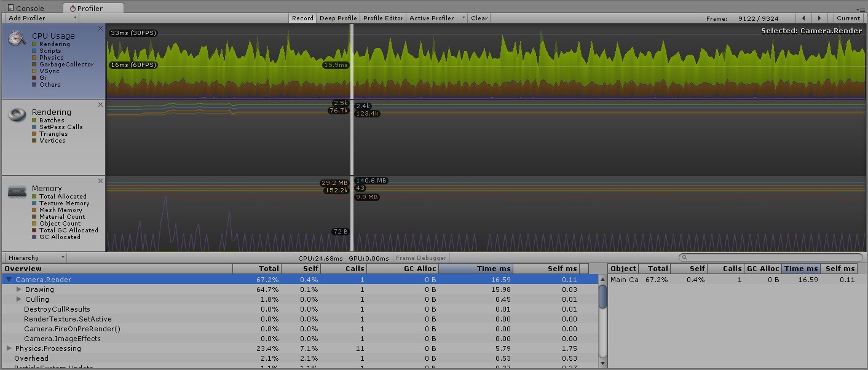Select the Rendering profiler icon
This screenshot has height=370, width=868.
[x=16, y=115]
